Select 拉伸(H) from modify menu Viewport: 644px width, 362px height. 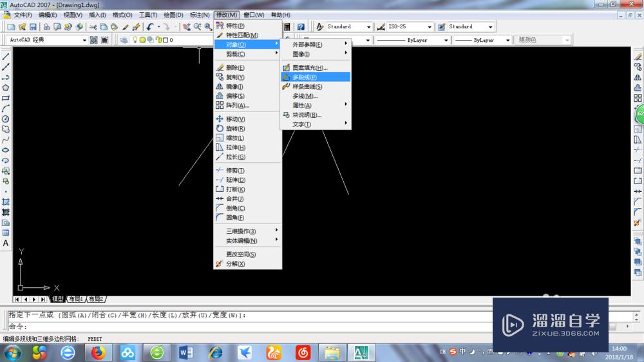248,147
